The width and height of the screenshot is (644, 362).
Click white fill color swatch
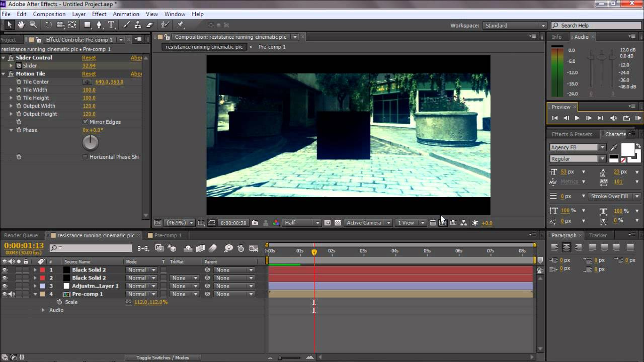point(627,150)
